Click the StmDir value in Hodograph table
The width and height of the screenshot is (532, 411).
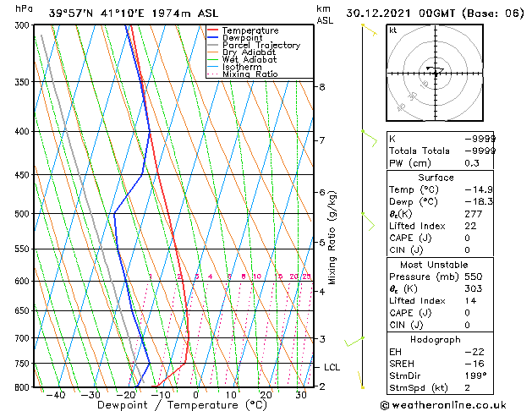475,375
